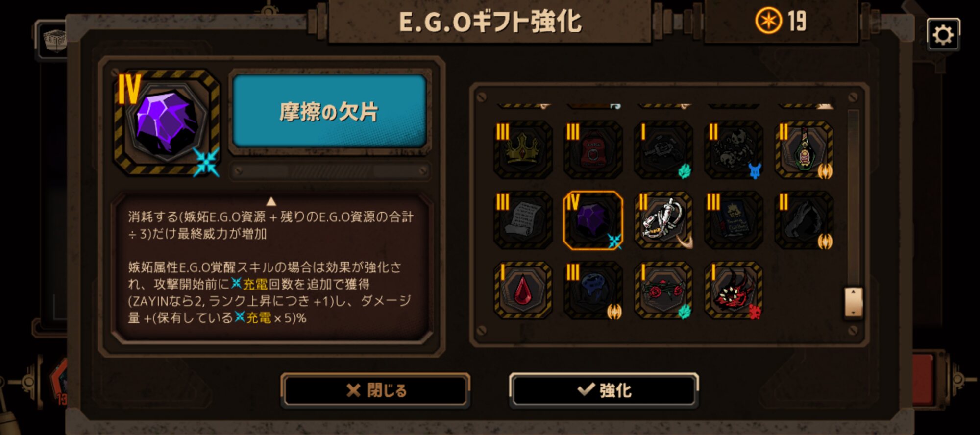Select the golden crown gift icon
Screen dimensions: 980x435
523,149
